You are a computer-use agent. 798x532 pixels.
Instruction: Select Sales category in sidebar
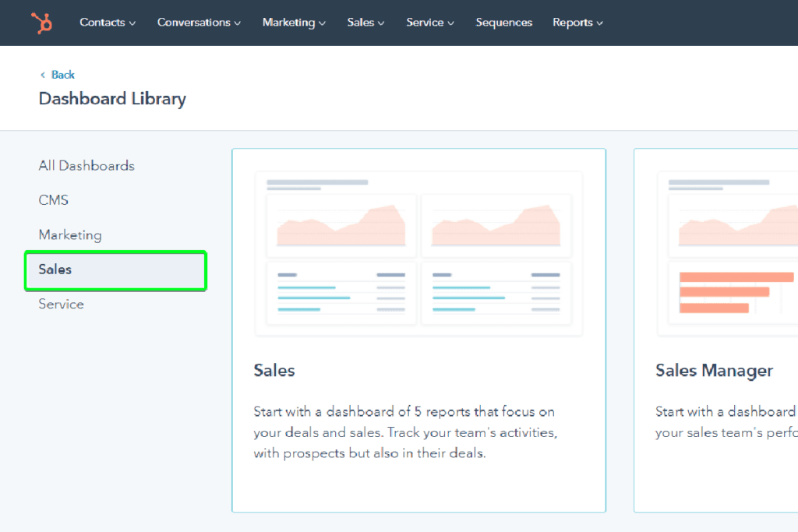pyautogui.click(x=115, y=270)
